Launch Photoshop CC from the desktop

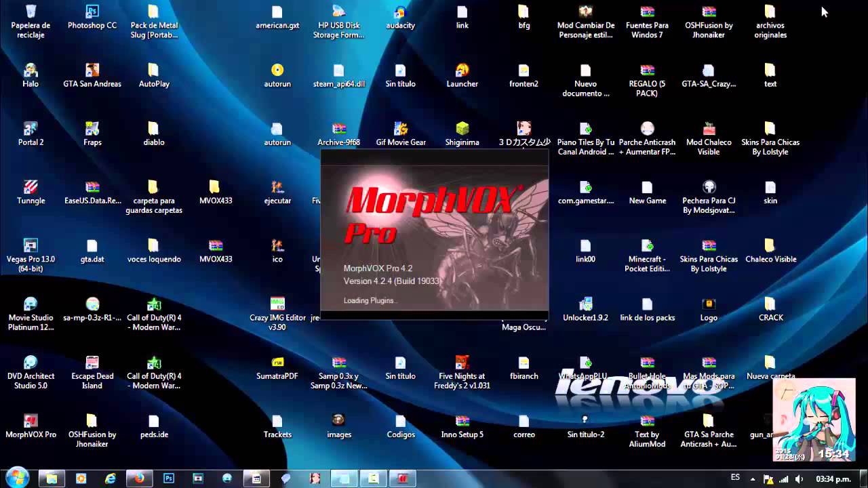[92, 18]
